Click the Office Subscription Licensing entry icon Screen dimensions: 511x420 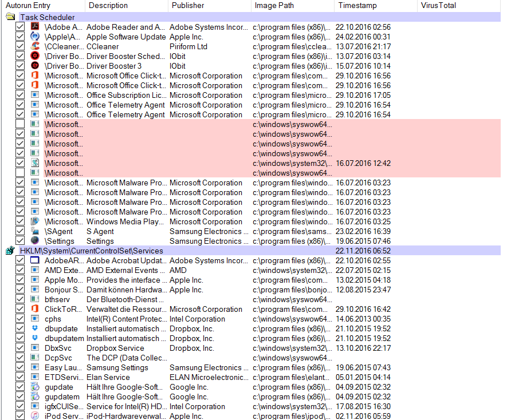pos(35,95)
